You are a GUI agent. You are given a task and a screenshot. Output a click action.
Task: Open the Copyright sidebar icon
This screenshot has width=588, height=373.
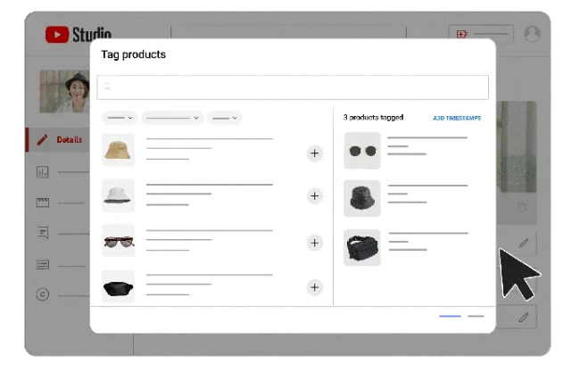[42, 294]
